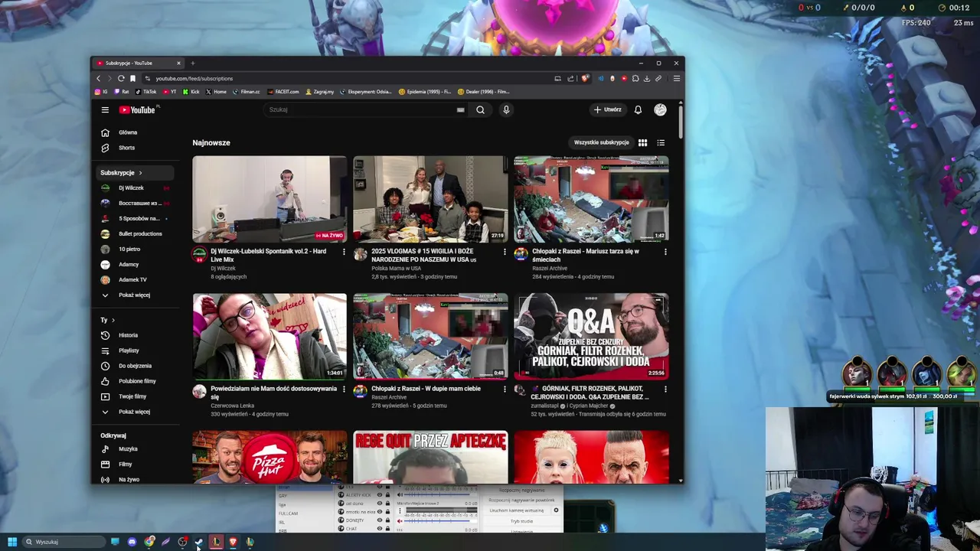Open virtual camera settings gear in OBS

(556, 510)
